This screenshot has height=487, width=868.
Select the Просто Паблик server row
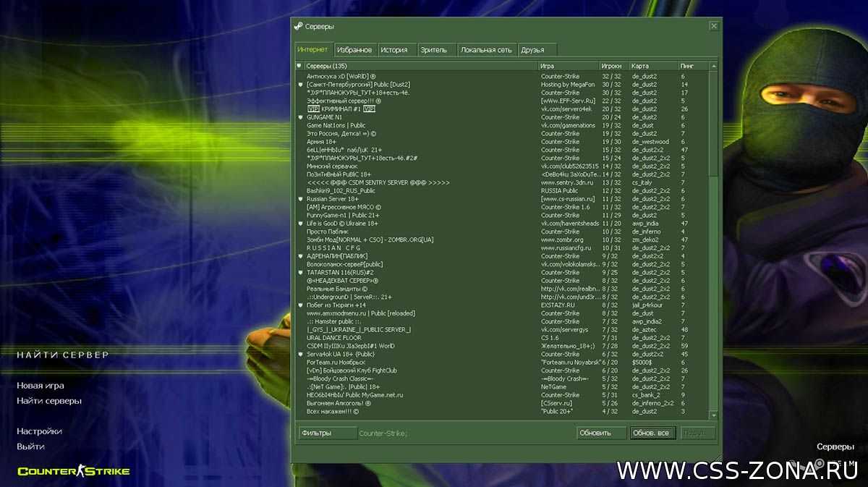(x=503, y=232)
